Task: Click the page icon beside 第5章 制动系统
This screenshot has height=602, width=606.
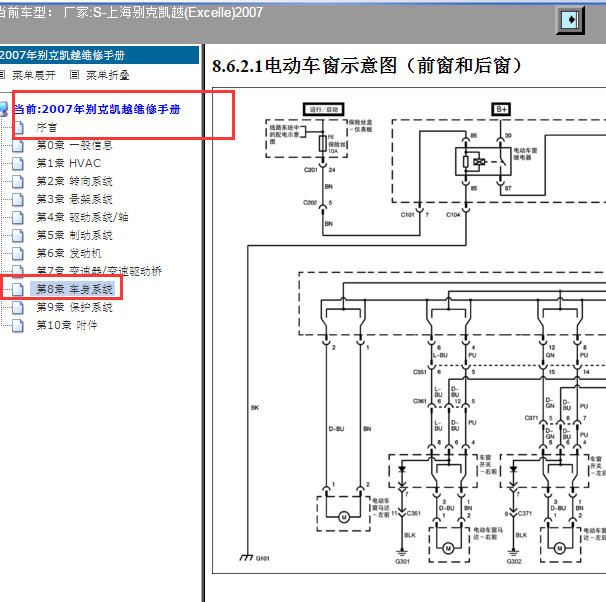Action: pos(18,236)
